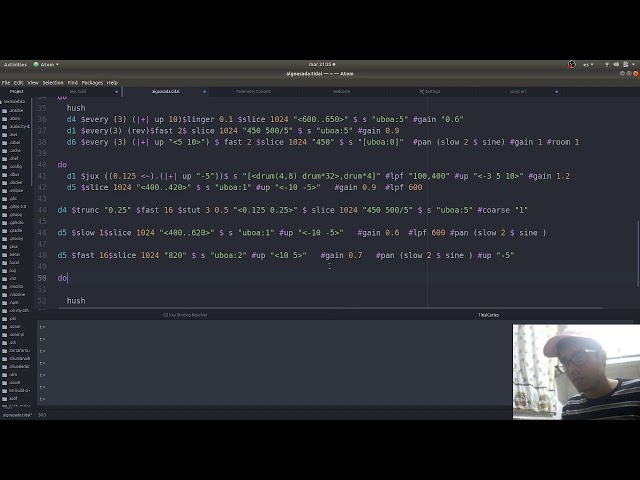Expand the .docker folder
The height and width of the screenshot is (480, 640).
pos(16,182)
